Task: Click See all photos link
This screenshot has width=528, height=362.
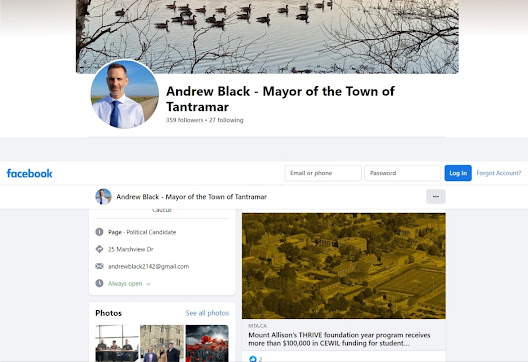Action: point(207,313)
